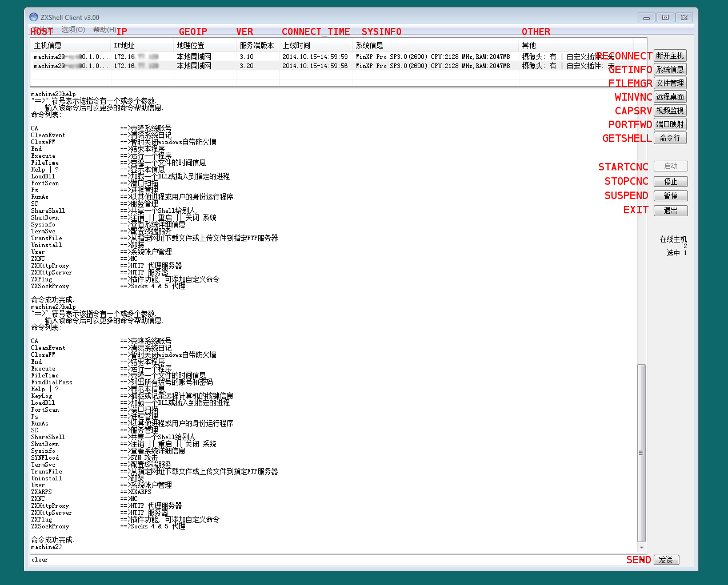Click the 远程桌面 remote desktop button
The image size is (728, 585).
coord(670,97)
